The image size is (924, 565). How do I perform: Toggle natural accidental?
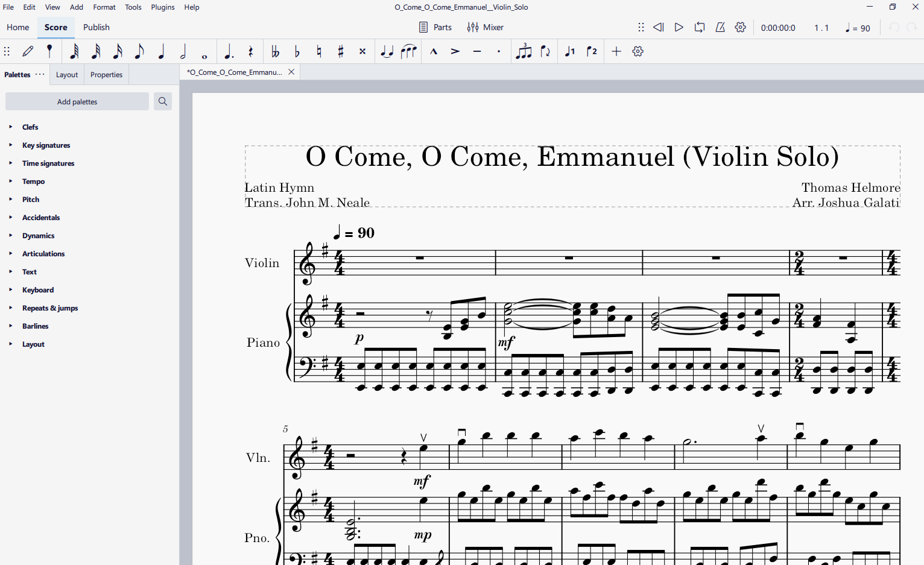coord(319,51)
